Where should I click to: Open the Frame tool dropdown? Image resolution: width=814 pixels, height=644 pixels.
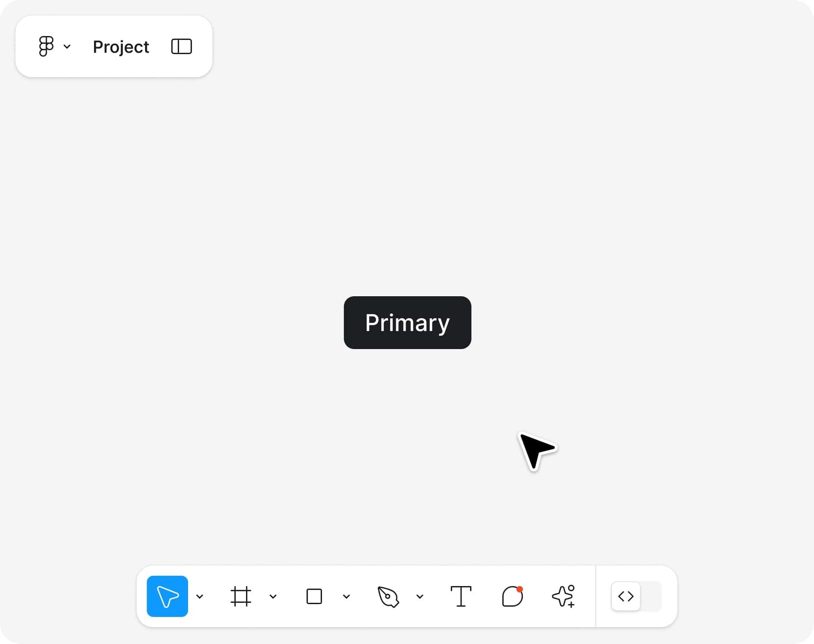[x=272, y=596]
